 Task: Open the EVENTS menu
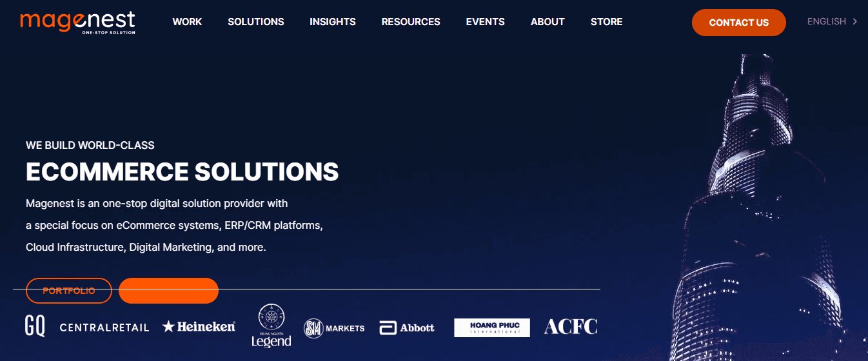485,22
